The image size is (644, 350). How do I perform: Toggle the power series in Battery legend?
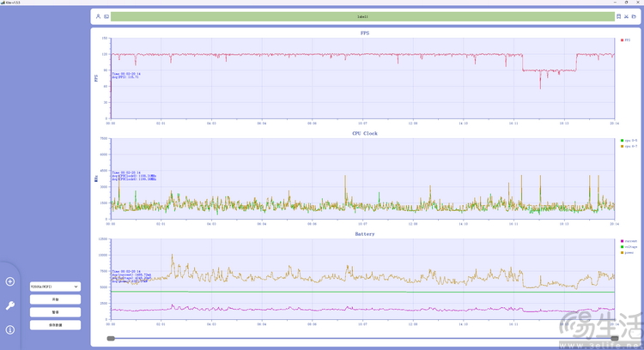click(629, 253)
